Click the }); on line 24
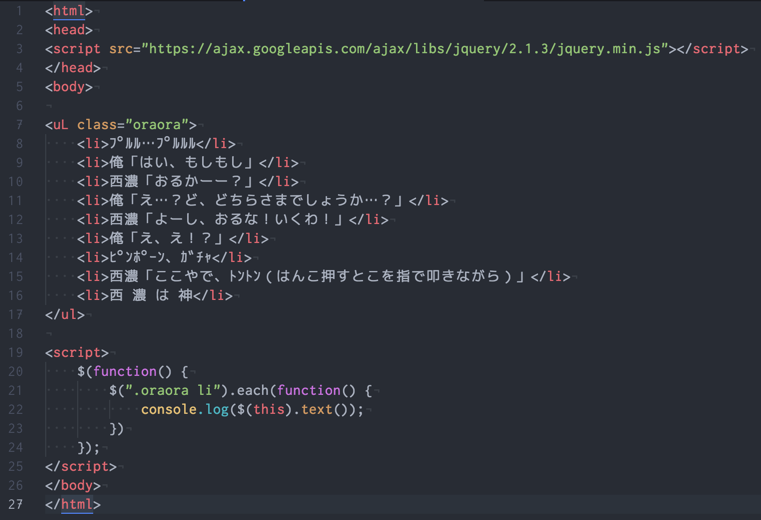The image size is (761, 520). click(x=88, y=447)
